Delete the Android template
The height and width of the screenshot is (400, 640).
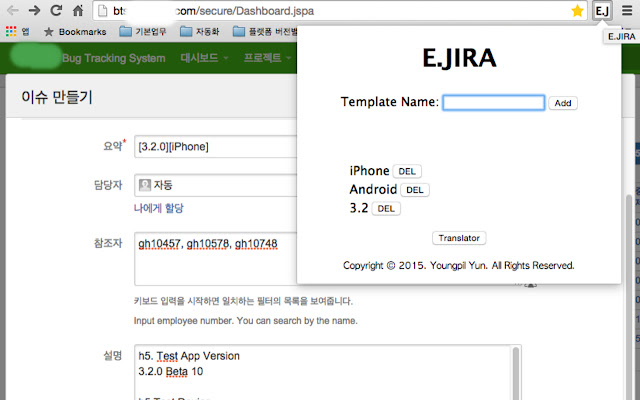click(x=415, y=190)
